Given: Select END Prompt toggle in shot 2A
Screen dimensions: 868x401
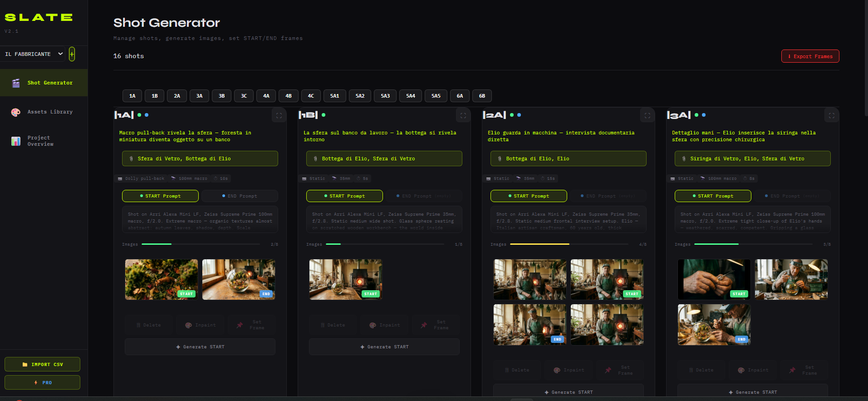Looking at the screenshot, I should pos(608,196).
